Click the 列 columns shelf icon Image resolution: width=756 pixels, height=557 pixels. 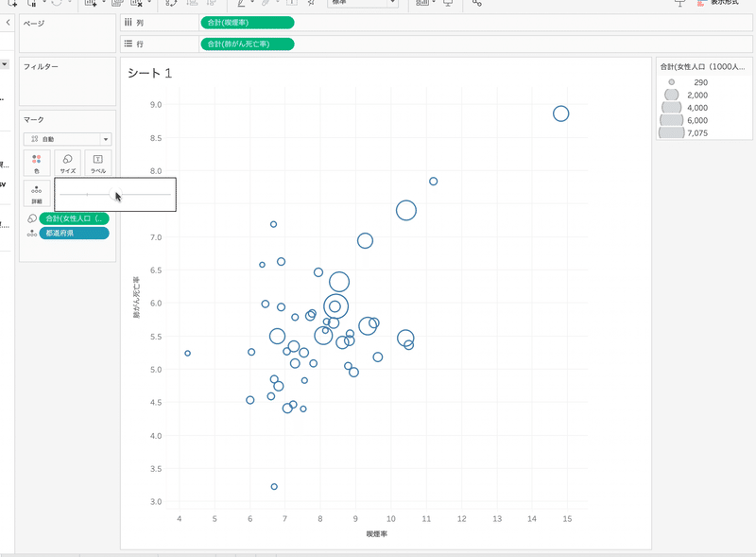[129, 22]
